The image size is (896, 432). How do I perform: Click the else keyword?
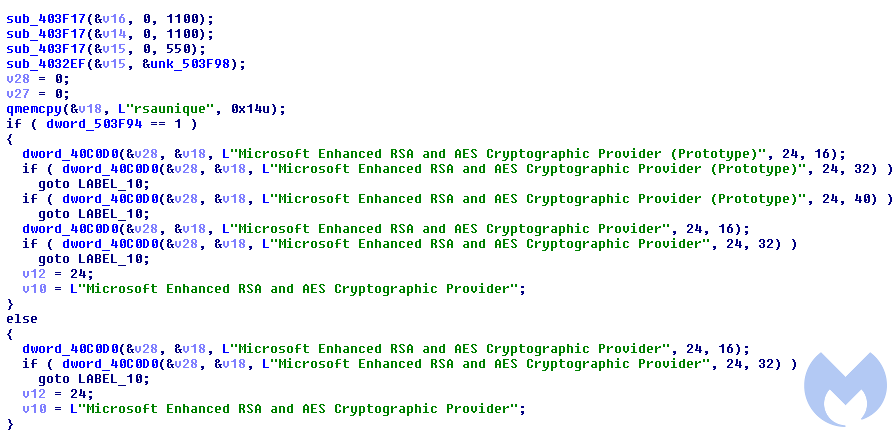click(22, 319)
